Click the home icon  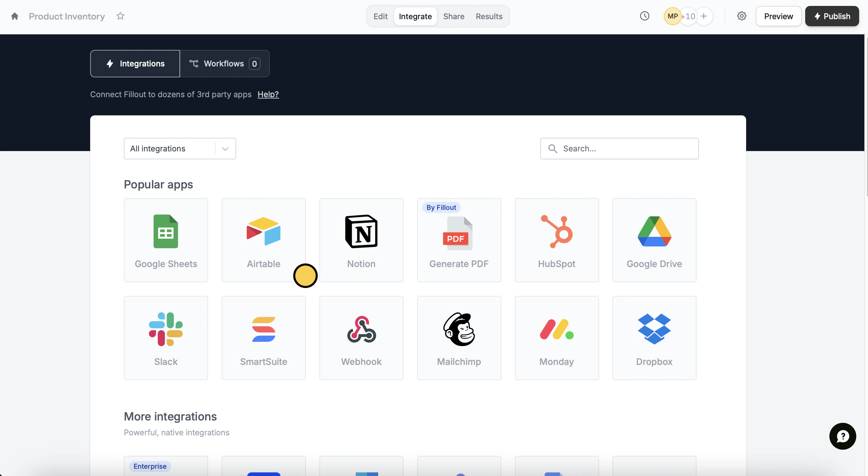click(x=15, y=16)
